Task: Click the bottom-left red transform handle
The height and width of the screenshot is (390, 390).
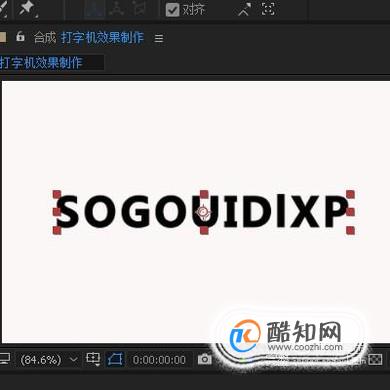Action: (x=57, y=230)
